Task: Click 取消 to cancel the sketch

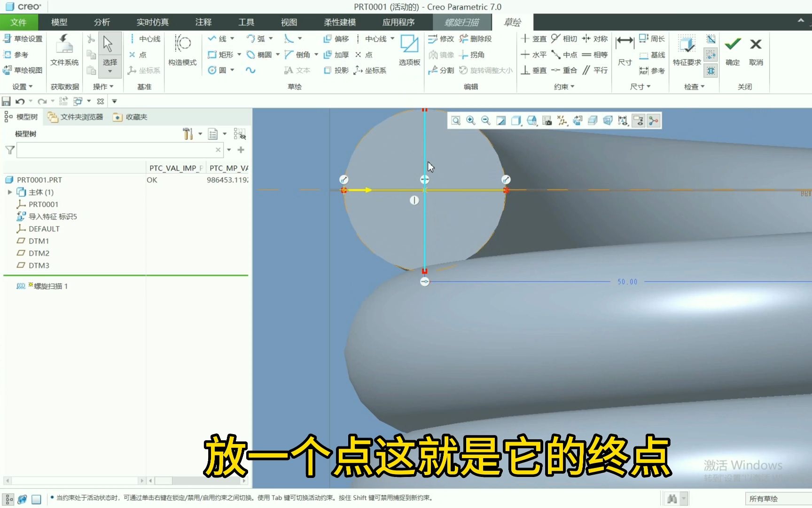Action: click(x=756, y=49)
